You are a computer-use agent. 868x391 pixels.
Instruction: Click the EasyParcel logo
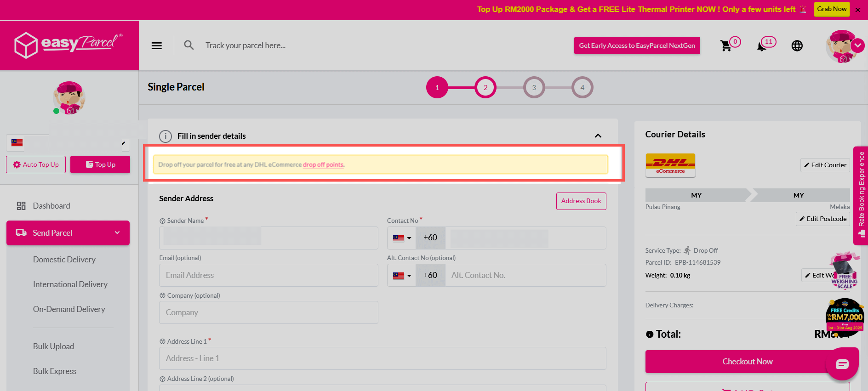point(69,45)
